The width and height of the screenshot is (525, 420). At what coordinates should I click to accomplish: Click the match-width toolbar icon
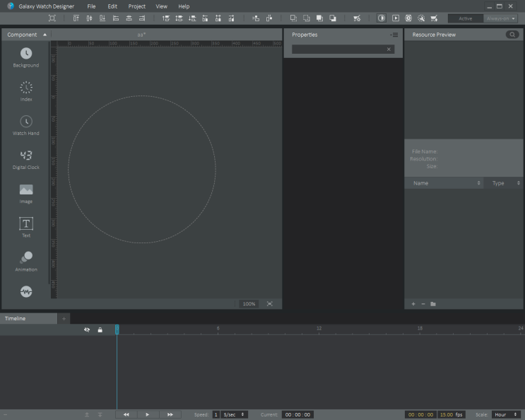256,18
